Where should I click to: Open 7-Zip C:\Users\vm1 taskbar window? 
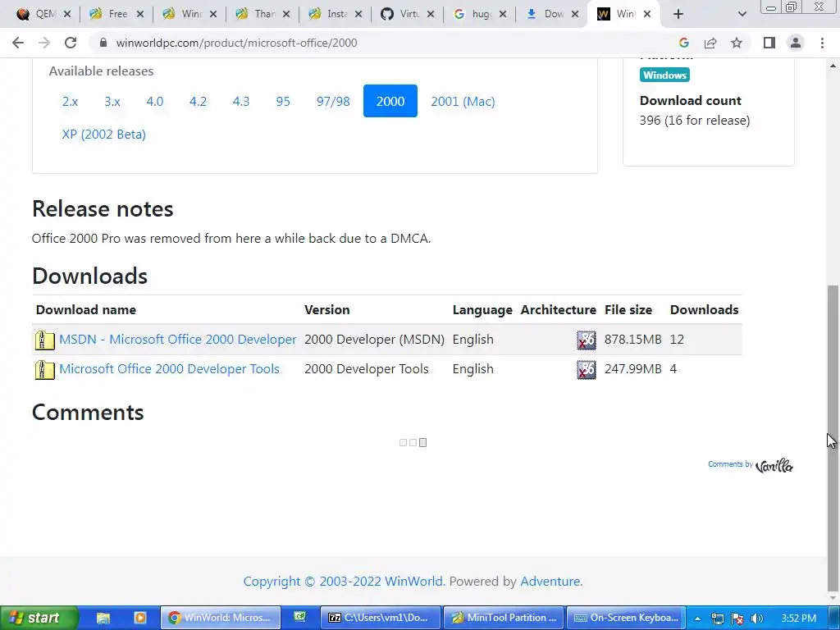[x=381, y=618]
